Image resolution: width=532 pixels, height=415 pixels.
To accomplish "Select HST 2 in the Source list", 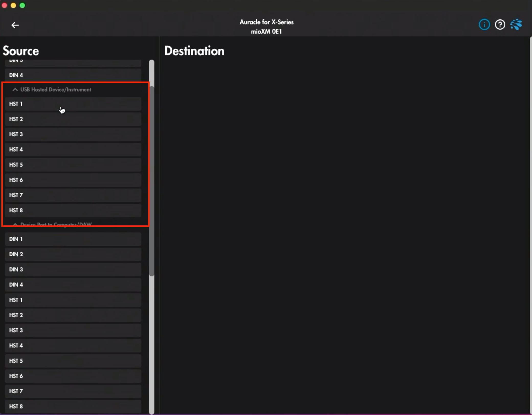I will 72,119.
